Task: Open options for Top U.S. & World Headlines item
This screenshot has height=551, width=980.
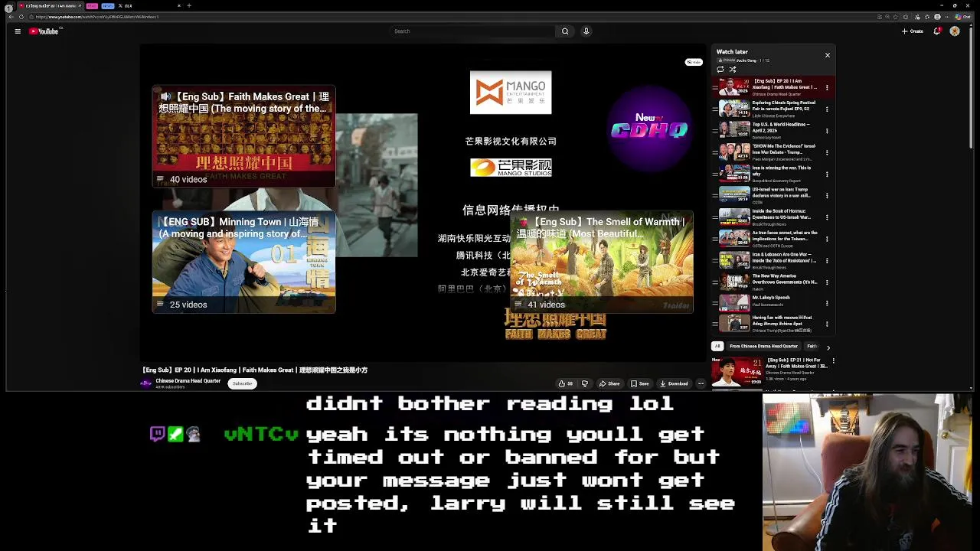Action: [827, 131]
